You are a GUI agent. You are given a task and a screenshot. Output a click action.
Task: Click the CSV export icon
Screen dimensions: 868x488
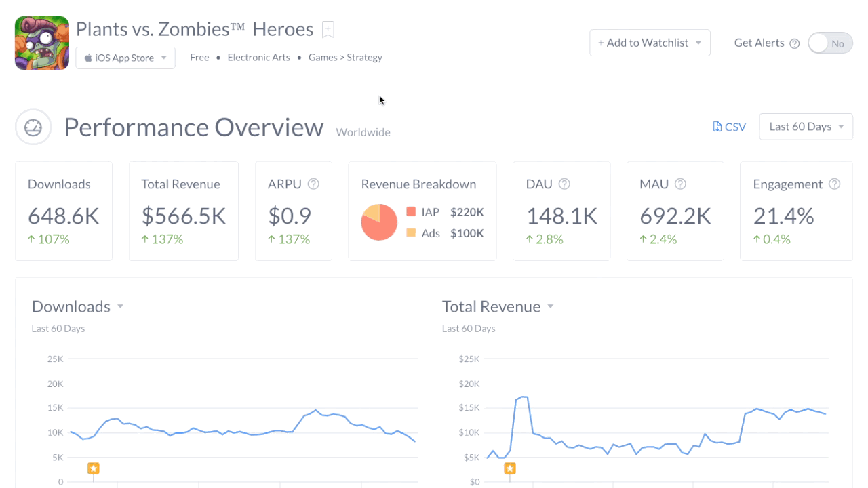[715, 126]
